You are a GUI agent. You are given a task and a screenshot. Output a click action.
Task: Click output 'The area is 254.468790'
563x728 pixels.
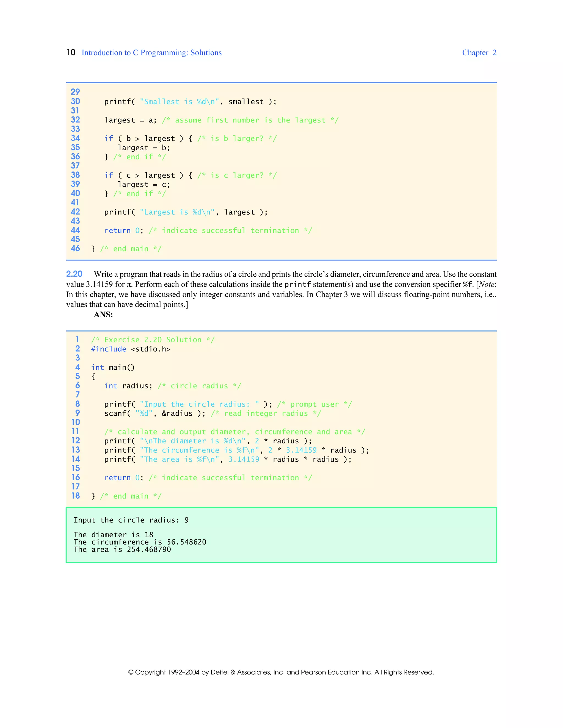[122, 549]
